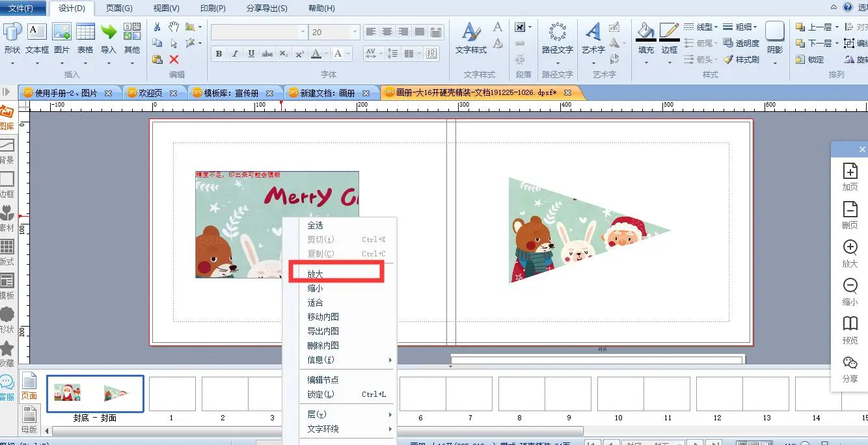This screenshot has height=445, width=868.
Task: Toggle underline formatting
Action: pos(251,54)
